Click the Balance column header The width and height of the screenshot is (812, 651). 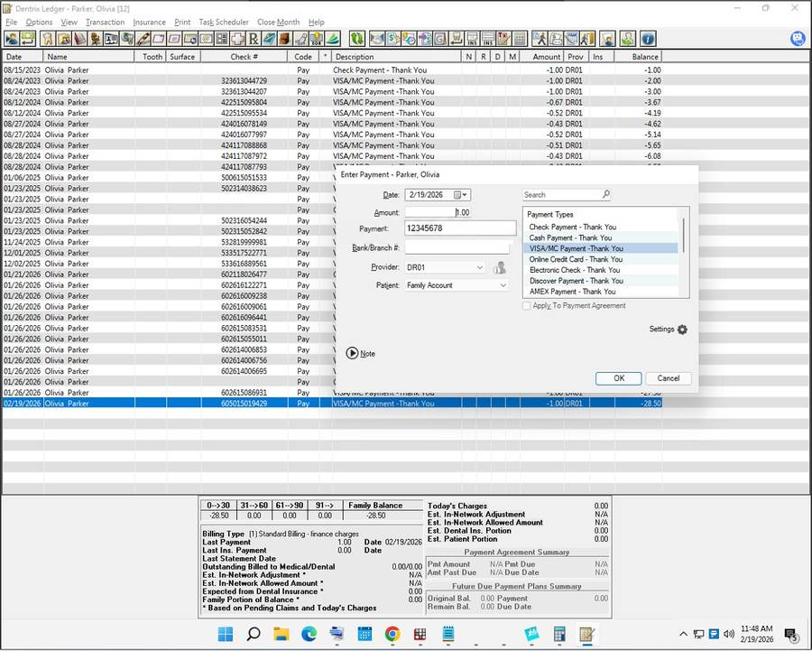[638, 57]
